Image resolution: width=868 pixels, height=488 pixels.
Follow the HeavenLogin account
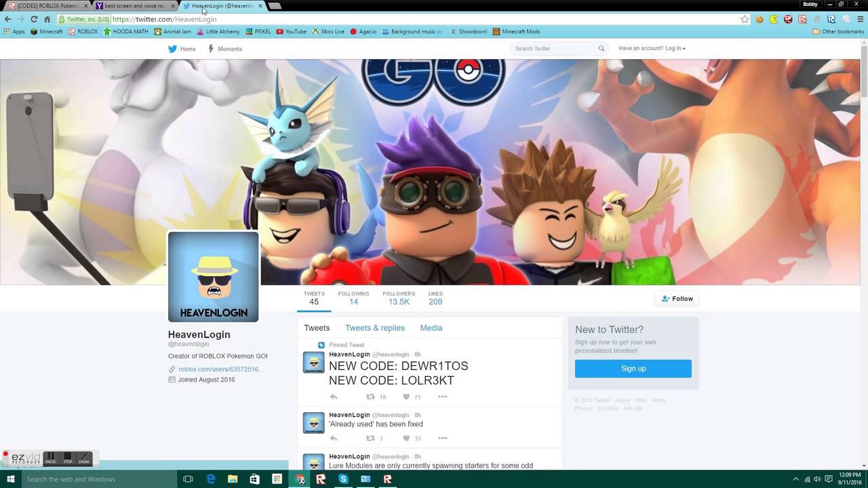(x=677, y=299)
